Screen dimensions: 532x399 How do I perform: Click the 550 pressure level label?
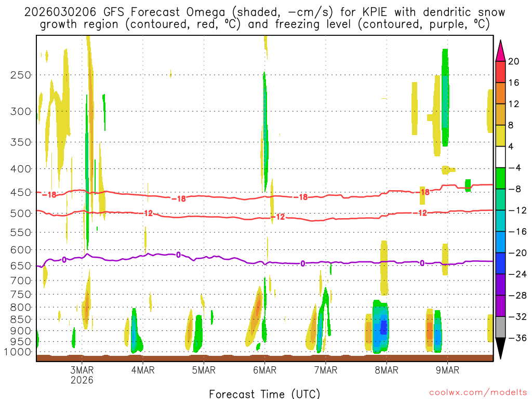[21, 232]
